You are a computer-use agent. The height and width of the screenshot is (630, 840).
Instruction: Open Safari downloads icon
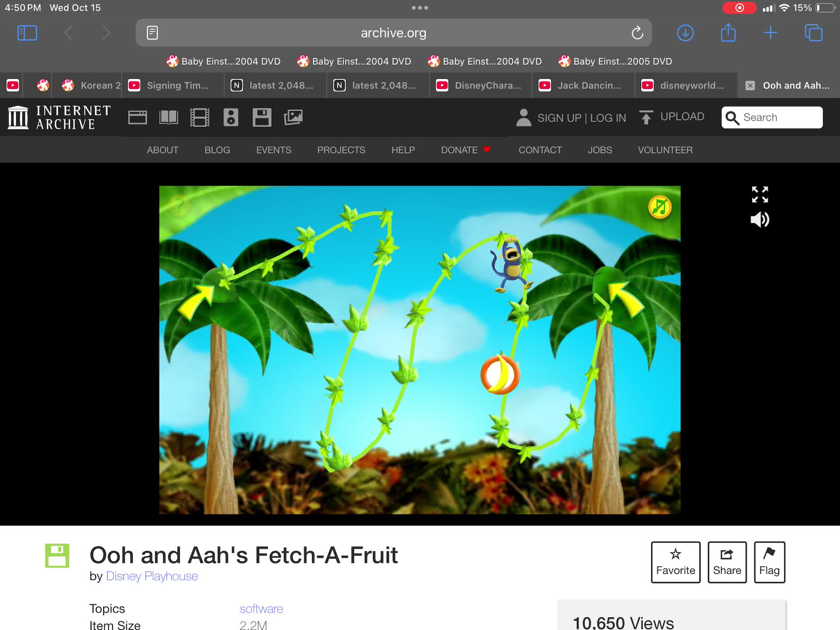pos(685,33)
